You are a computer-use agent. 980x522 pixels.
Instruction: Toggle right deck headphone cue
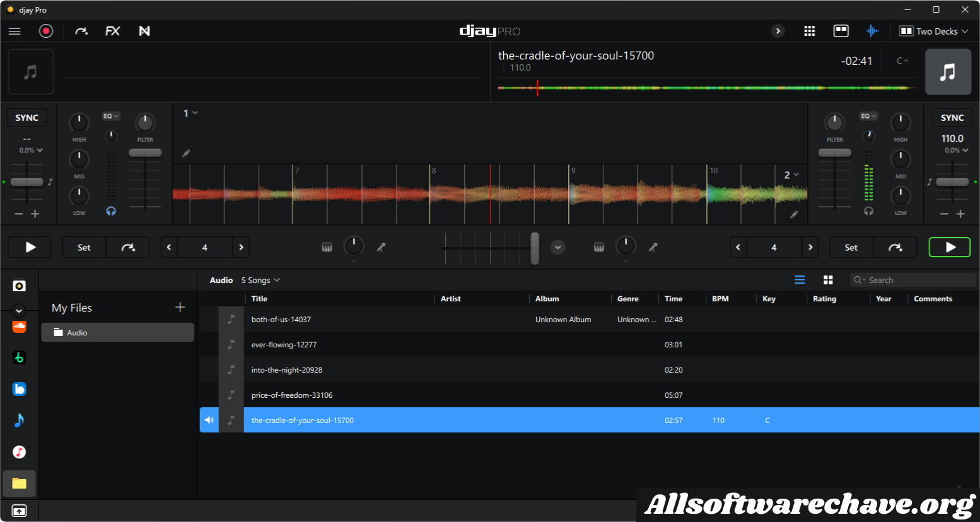click(x=869, y=211)
